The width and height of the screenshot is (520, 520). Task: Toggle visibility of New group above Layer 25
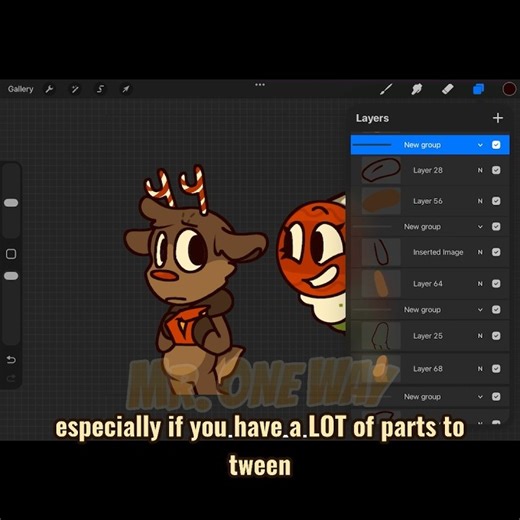(496, 310)
